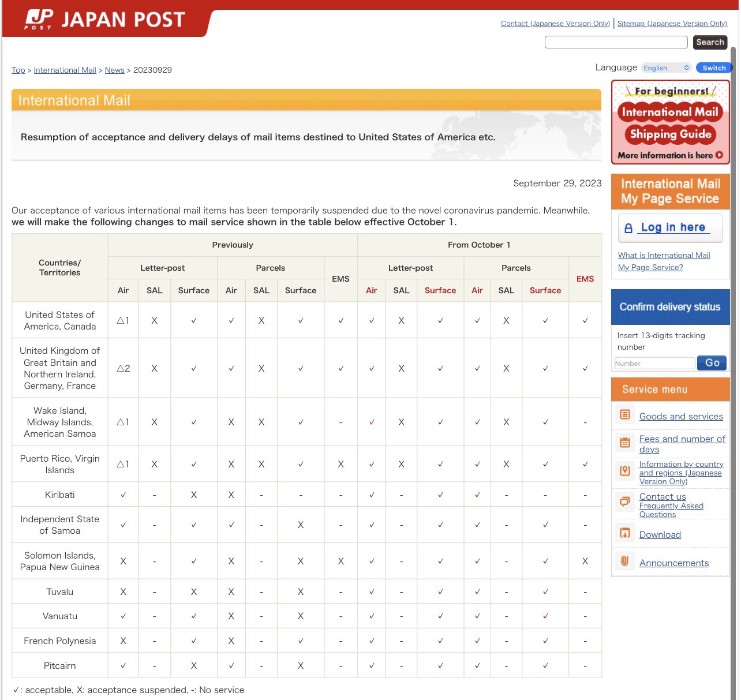Click the 'Vanuatu' row label
Image resolution: width=741 pixels, height=700 pixels.
59,616
